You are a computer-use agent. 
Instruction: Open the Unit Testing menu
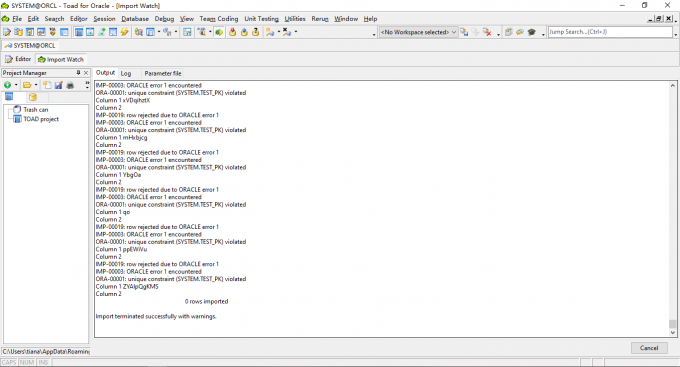[262, 19]
